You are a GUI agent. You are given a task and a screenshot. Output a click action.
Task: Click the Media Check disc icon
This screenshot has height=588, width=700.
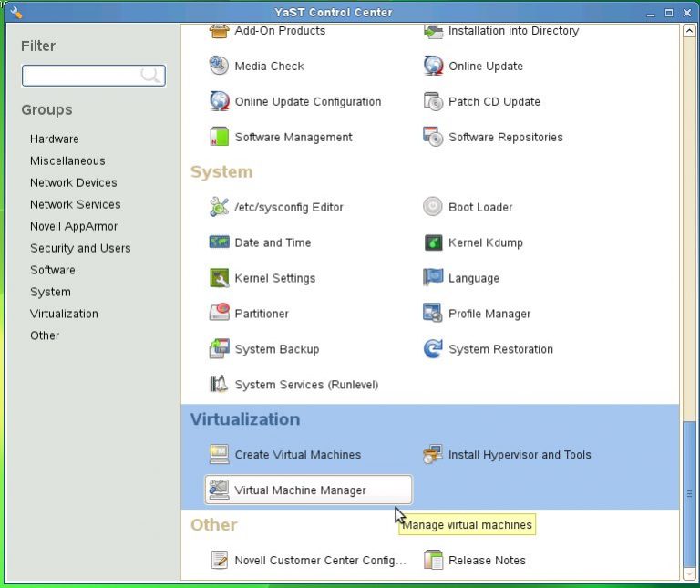pyautogui.click(x=219, y=66)
